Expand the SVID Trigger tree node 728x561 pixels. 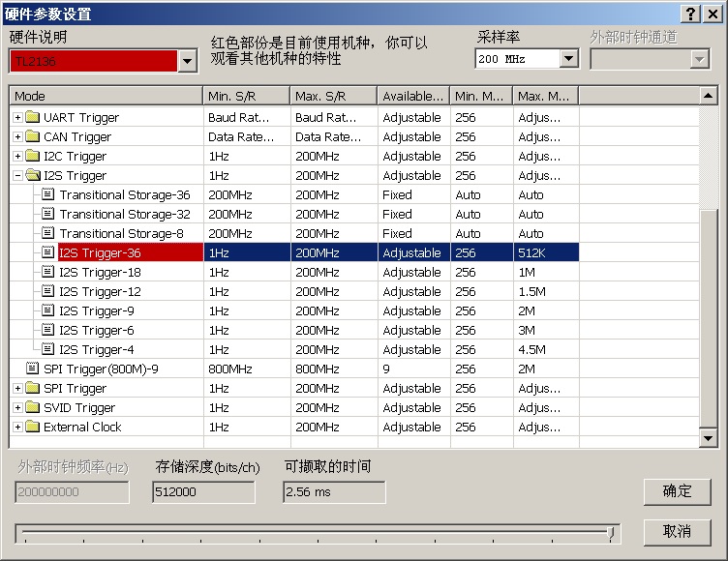pyautogui.click(x=17, y=407)
